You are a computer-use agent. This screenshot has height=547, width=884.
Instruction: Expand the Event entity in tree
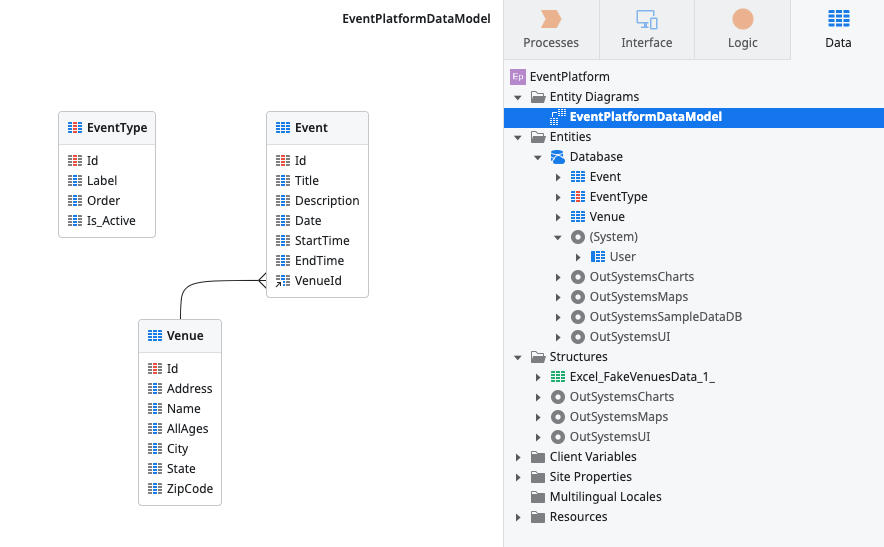[x=558, y=177]
